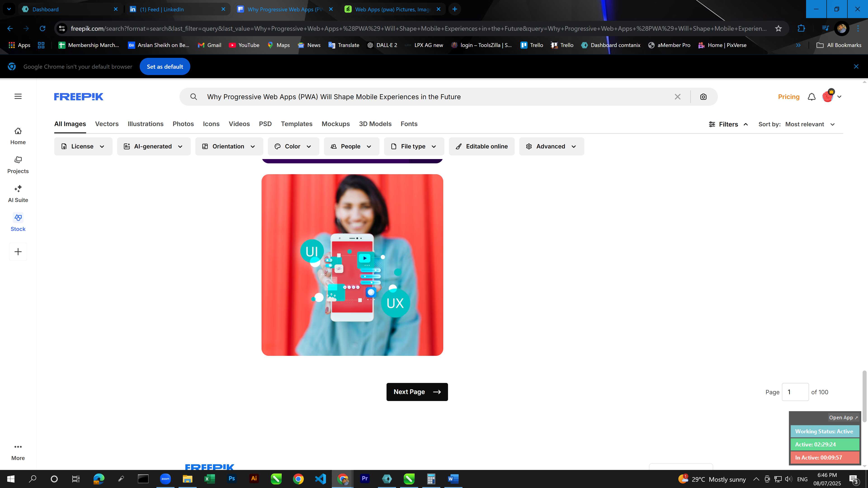Open notifications bell
The height and width of the screenshot is (488, 868).
point(812,97)
